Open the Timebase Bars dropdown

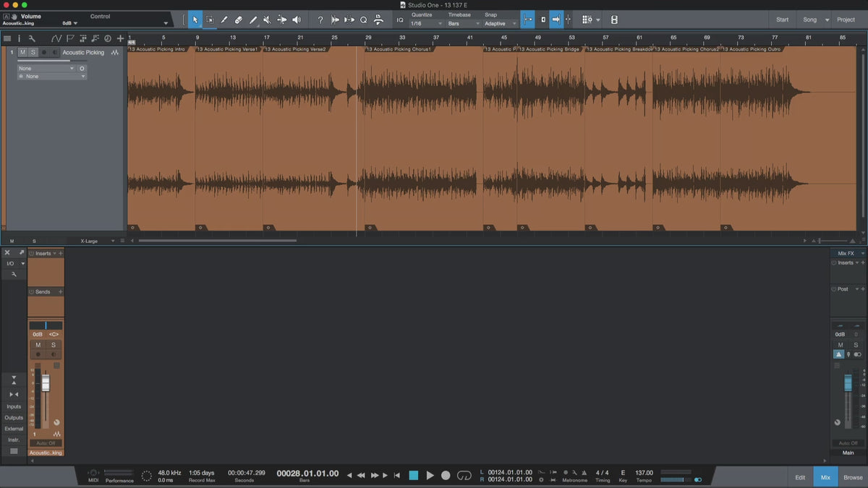(462, 24)
